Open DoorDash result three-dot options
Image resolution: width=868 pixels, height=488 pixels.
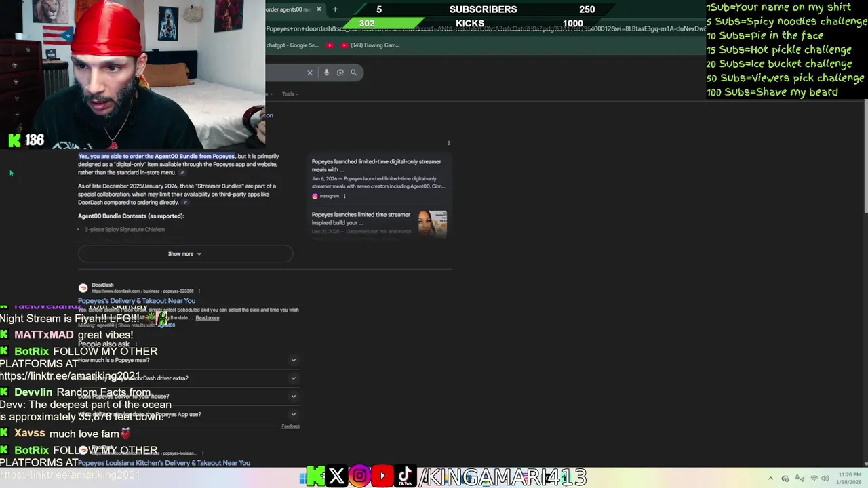pyautogui.click(x=199, y=291)
